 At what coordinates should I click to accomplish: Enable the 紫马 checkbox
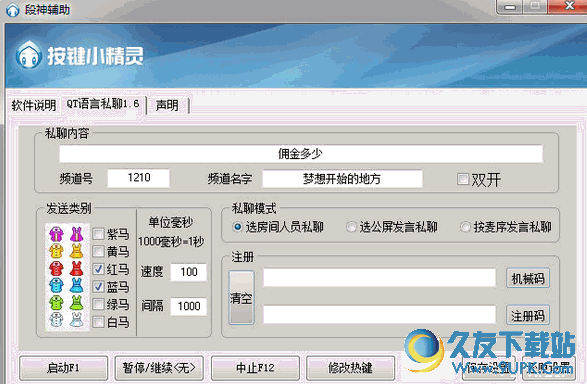point(98,234)
